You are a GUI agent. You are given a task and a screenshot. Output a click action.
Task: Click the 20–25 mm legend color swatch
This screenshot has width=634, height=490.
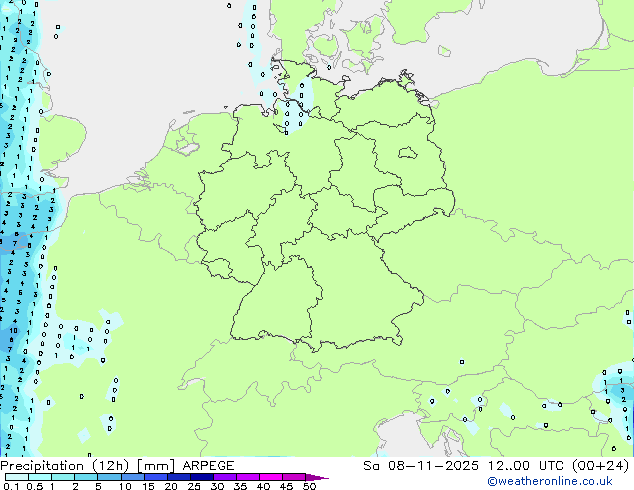[x=179, y=477]
